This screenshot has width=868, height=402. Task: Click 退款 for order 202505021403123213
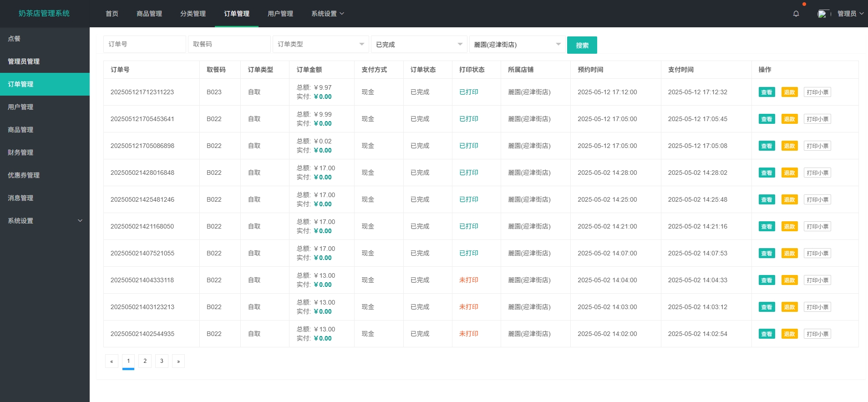point(789,307)
